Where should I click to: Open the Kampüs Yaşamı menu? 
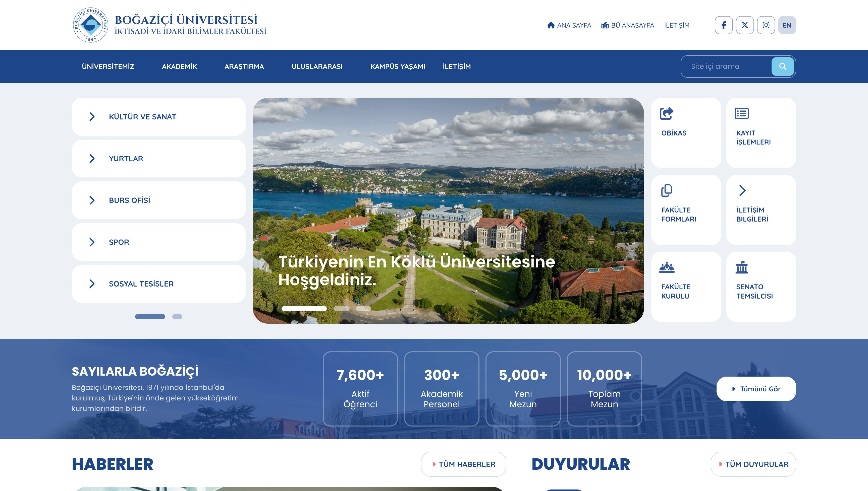tap(398, 66)
